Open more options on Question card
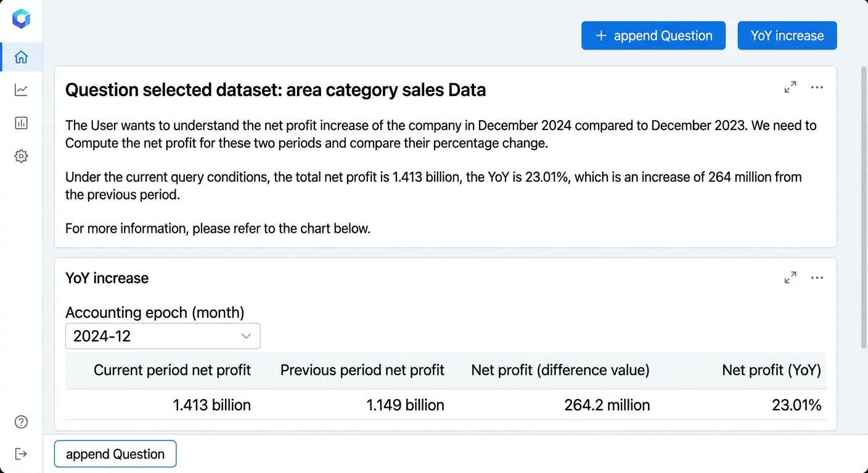 point(817,87)
